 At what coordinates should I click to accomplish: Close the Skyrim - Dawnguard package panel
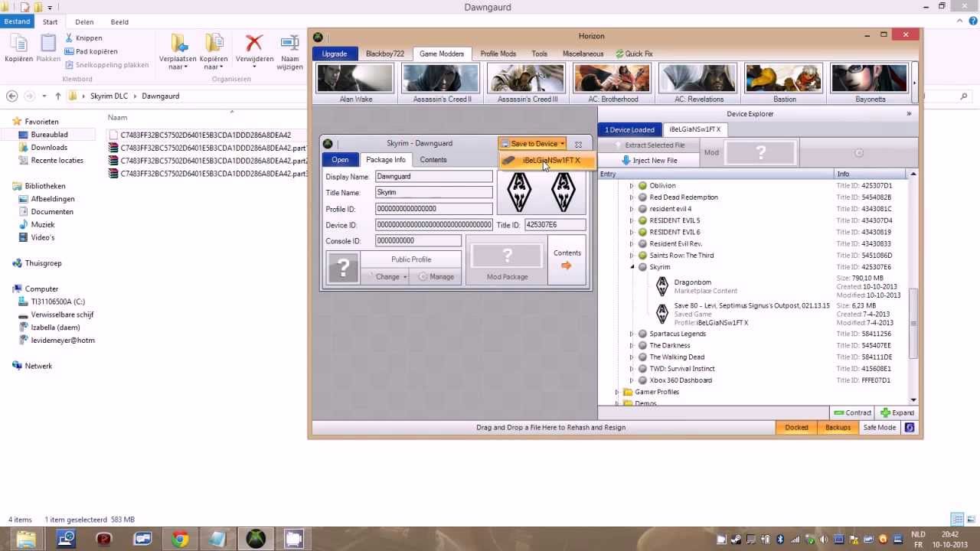pyautogui.click(x=578, y=144)
